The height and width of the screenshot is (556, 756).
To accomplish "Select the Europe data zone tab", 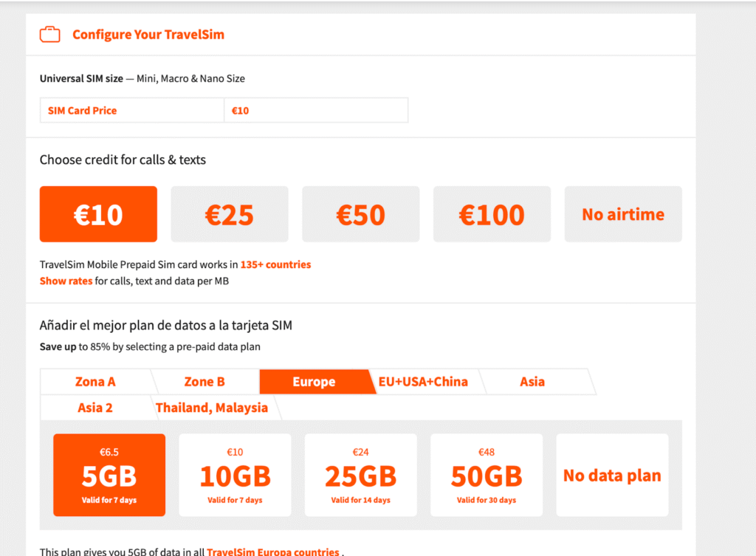I will click(x=314, y=382).
